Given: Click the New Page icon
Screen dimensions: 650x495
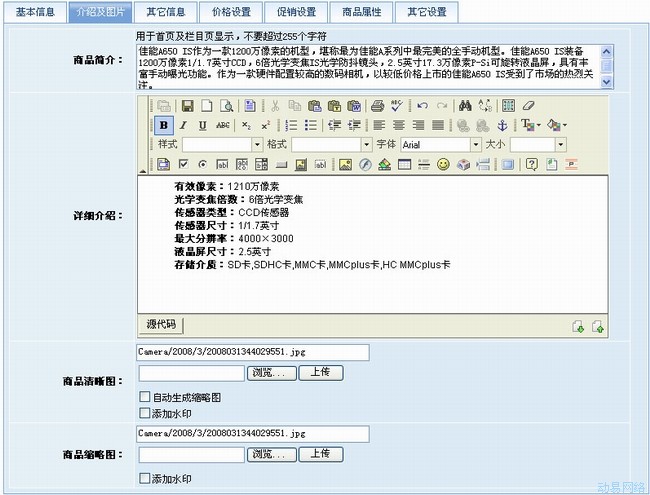Looking at the screenshot, I should (x=207, y=106).
